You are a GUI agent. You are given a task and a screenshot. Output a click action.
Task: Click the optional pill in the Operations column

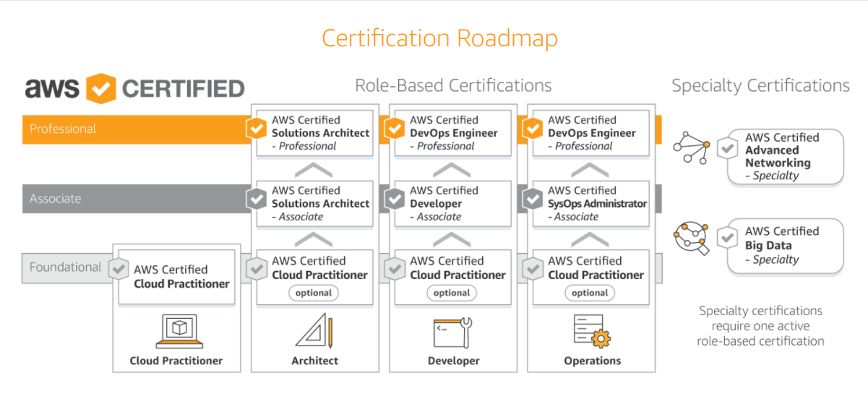[590, 293]
